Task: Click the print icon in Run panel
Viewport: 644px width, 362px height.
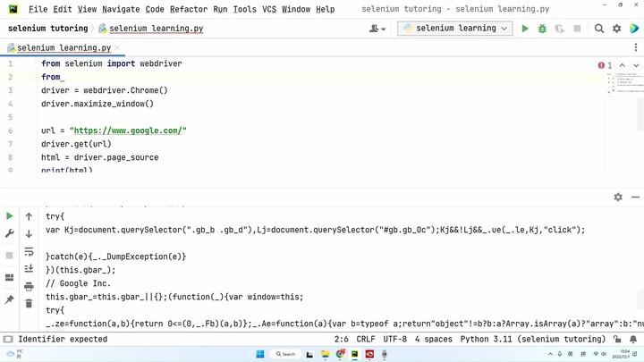Action: (29, 286)
